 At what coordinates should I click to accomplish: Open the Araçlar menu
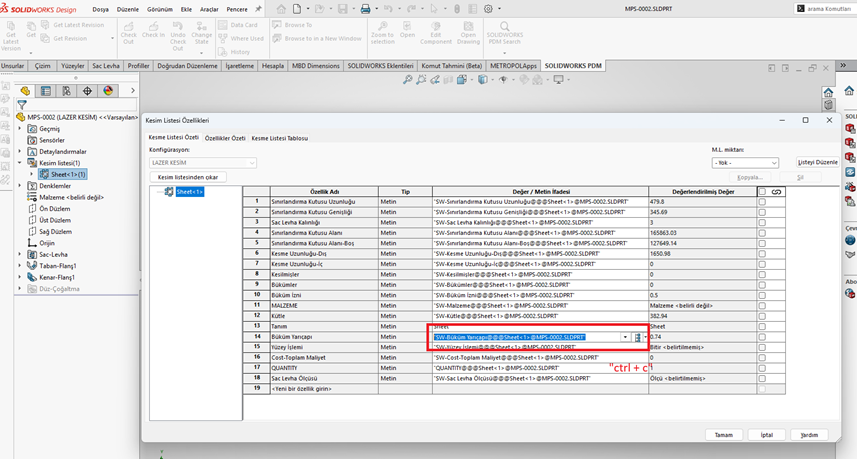click(209, 9)
